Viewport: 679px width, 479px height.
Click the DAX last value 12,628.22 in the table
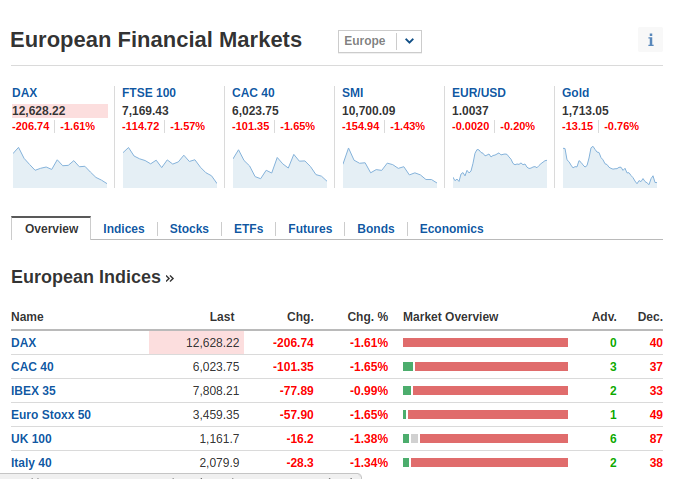(x=213, y=343)
